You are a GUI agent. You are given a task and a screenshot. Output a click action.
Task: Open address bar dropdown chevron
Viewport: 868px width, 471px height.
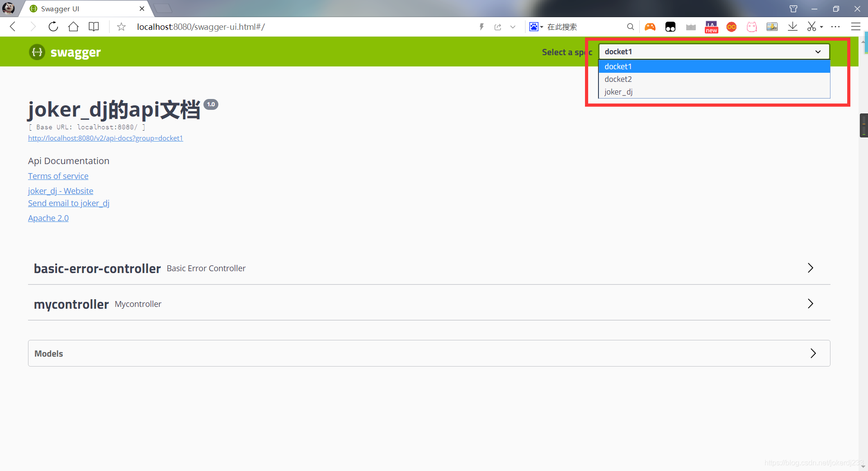[x=513, y=27]
